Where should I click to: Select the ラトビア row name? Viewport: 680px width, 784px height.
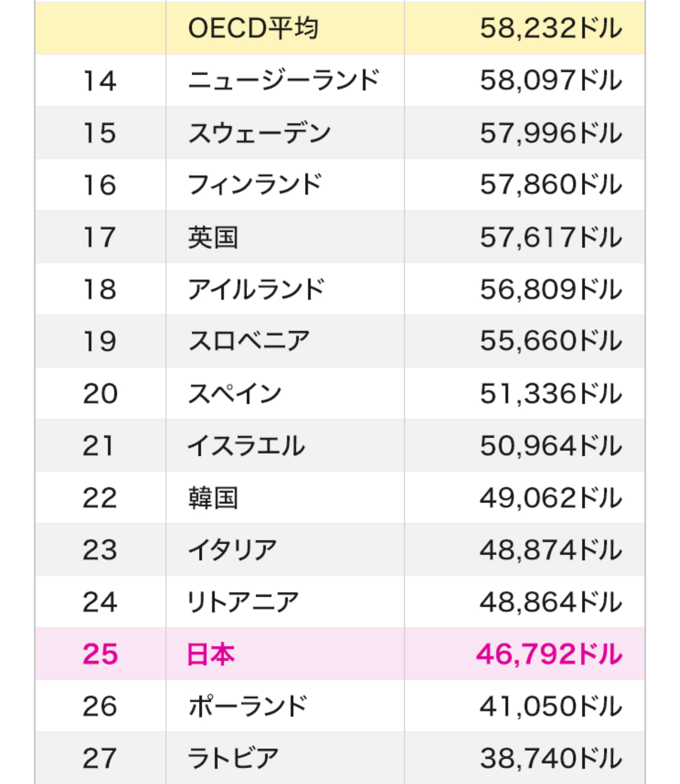pos(233,759)
